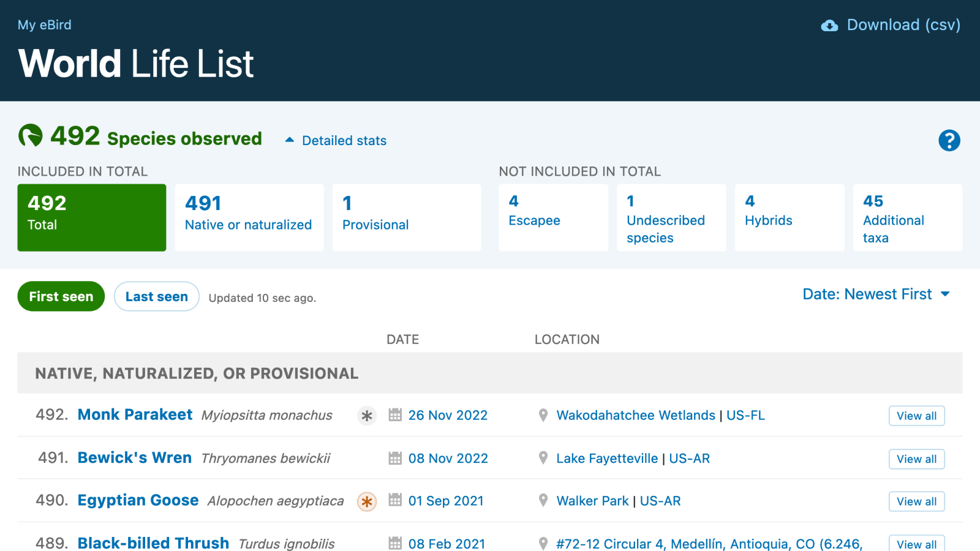Select the 491 Native or naturalized card
This screenshot has width=980, height=551.
pyautogui.click(x=249, y=217)
